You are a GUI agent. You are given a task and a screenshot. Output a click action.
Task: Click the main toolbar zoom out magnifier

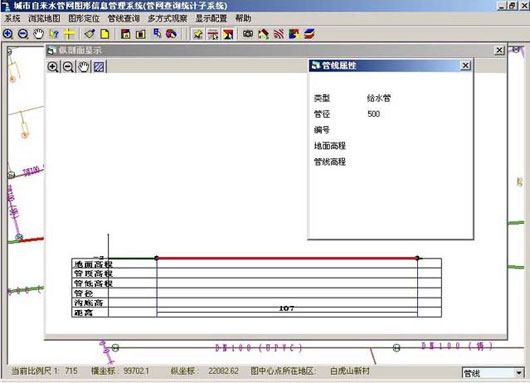click(23, 34)
